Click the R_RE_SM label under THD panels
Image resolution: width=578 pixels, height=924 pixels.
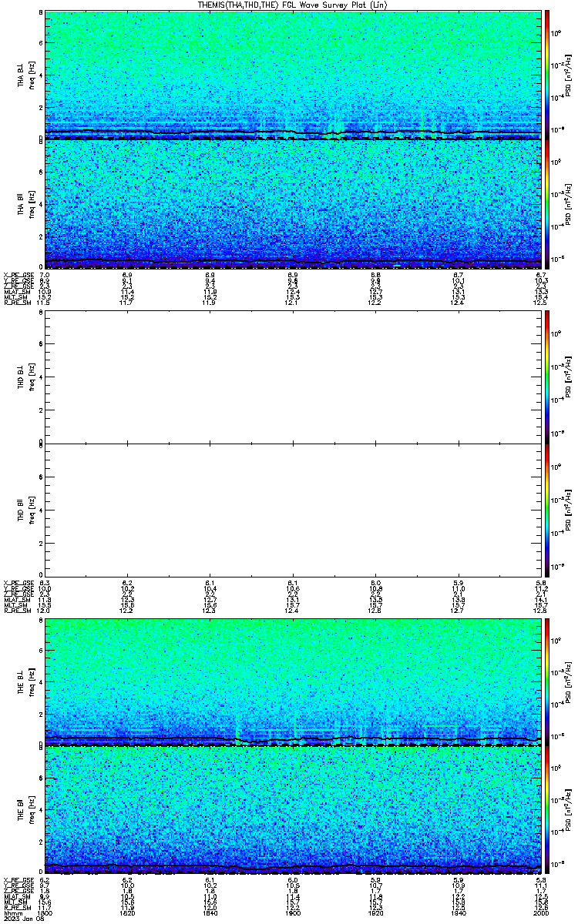pyautogui.click(x=17, y=609)
